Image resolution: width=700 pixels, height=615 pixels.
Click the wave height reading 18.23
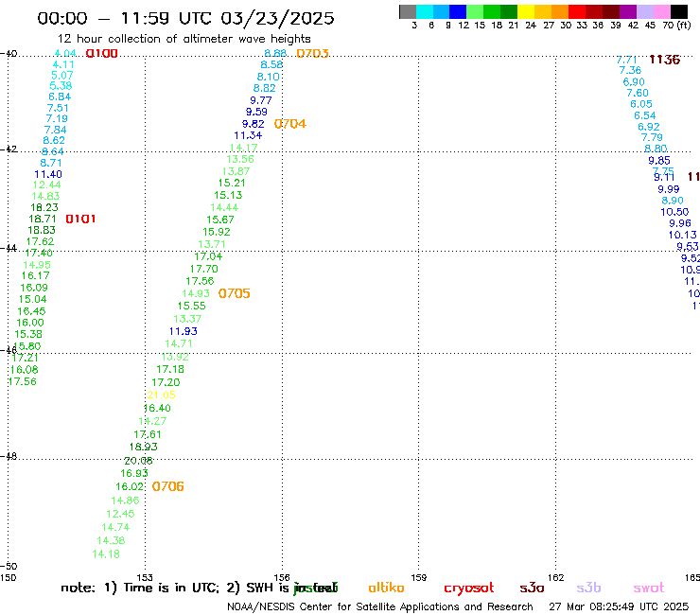pos(44,207)
